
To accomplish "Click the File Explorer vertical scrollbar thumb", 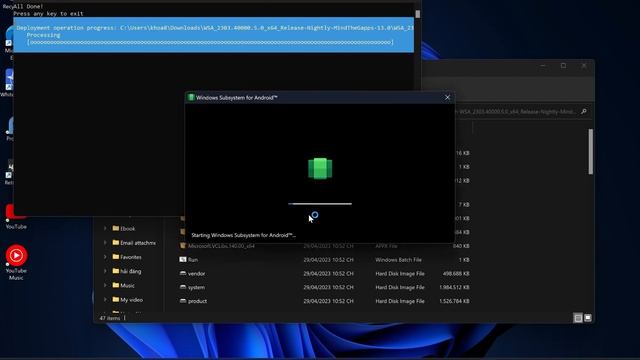I will tap(591, 151).
